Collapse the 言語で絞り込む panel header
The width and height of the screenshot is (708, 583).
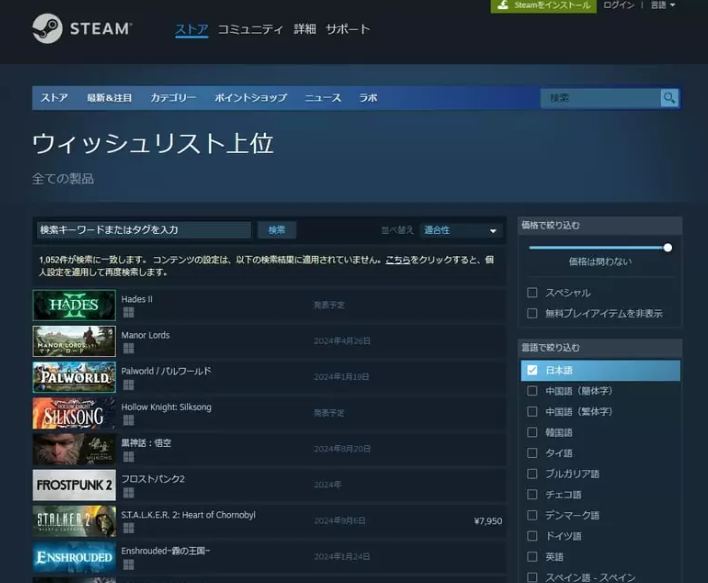tap(600, 348)
